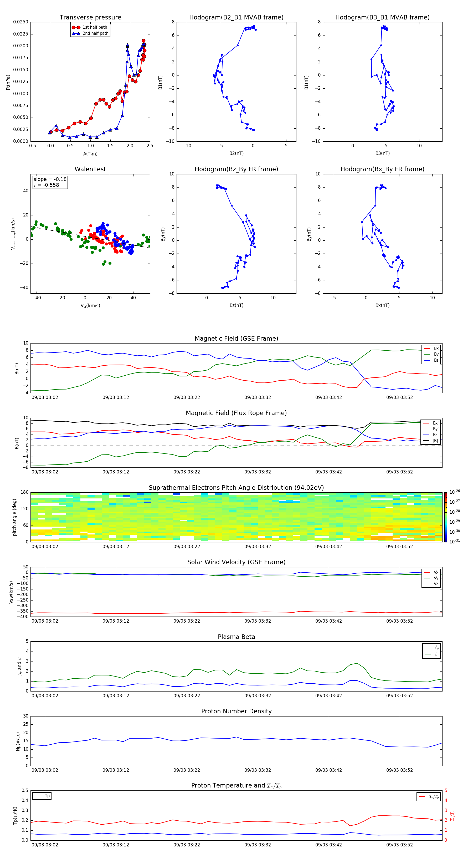This screenshot has height=868, width=473.
Task: Click the 'WalenTest' plot title
Action: (90, 169)
